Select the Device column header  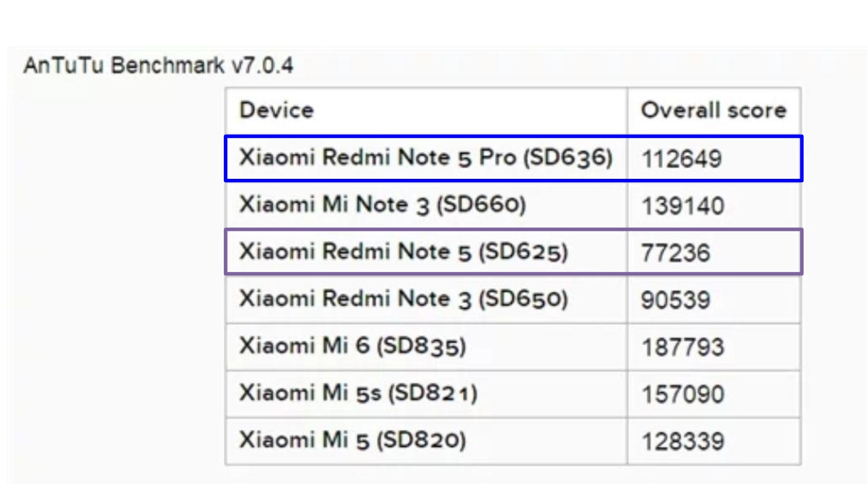pos(276,111)
